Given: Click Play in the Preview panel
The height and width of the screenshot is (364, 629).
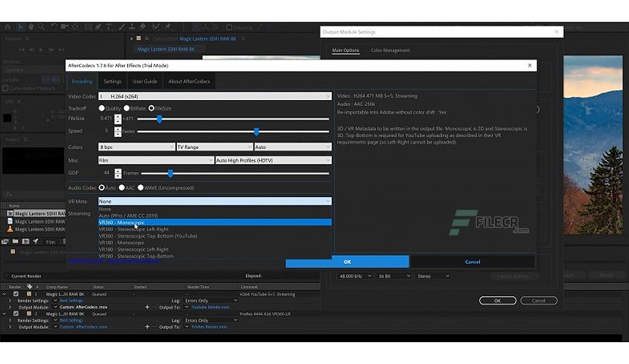Looking at the screenshot, I should point(41,50).
